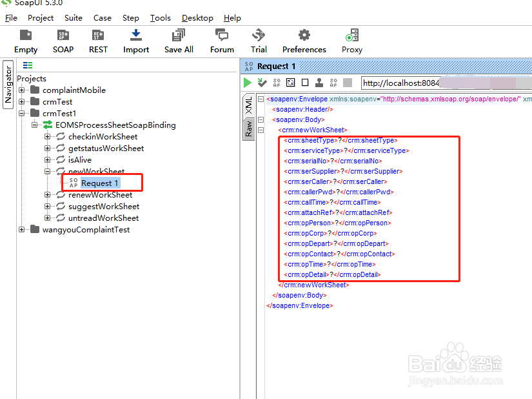Collapse the newWorkSheet operation
Screen dimensions: 532x399
coord(48,171)
